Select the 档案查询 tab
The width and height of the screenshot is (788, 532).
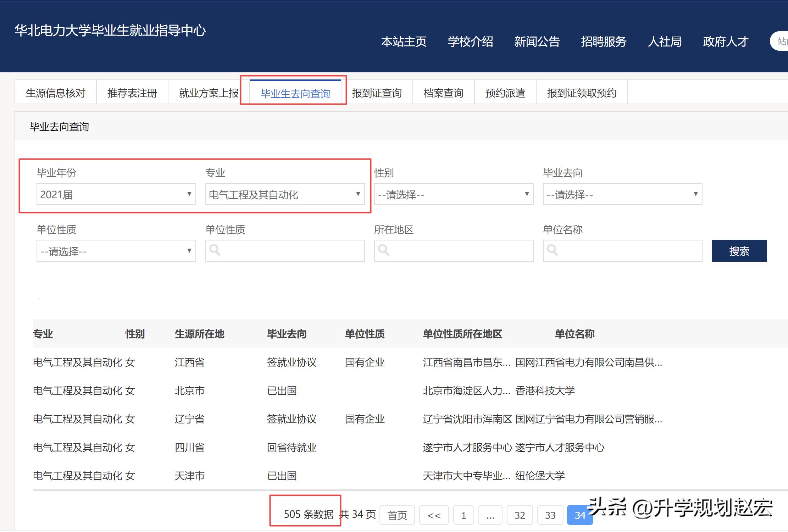tap(443, 93)
